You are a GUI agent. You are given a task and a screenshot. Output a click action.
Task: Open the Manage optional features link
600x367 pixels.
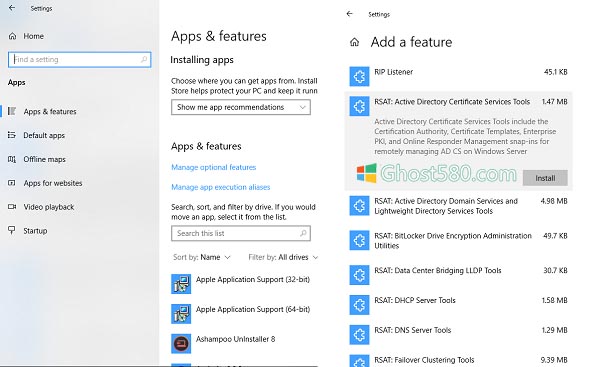(x=214, y=167)
